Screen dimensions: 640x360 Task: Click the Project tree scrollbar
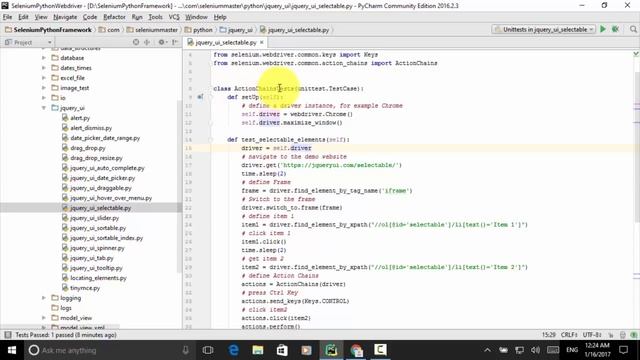tap(179, 186)
